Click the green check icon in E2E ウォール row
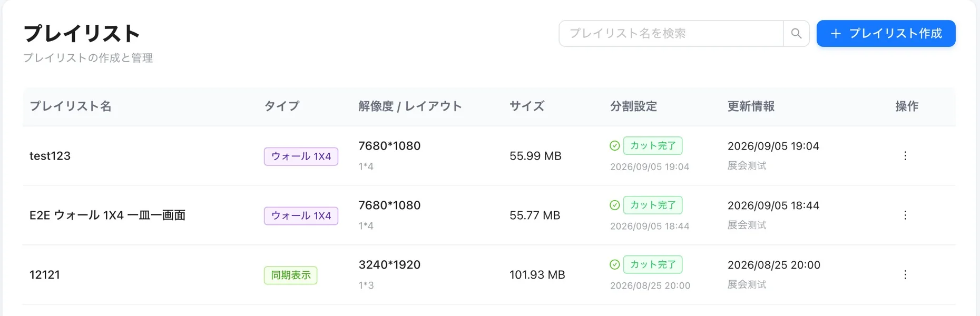Image resolution: width=980 pixels, height=316 pixels. pos(615,205)
